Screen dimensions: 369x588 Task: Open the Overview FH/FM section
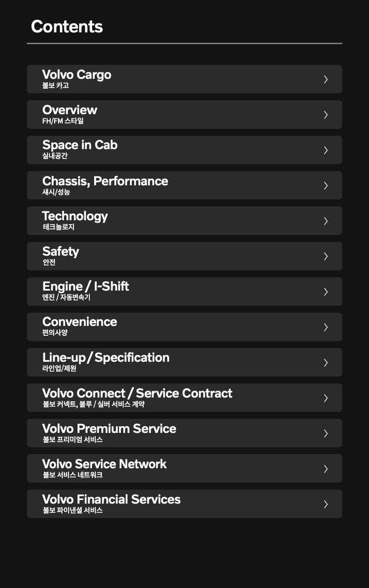point(70,110)
